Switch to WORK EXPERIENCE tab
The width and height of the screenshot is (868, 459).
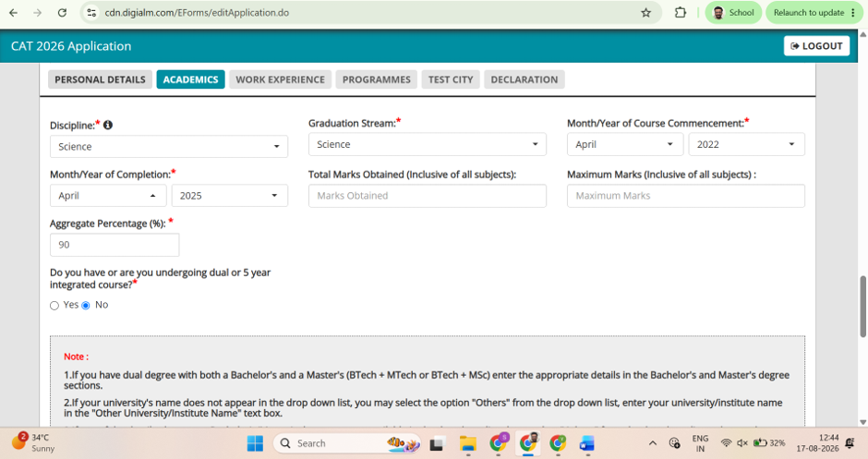[x=280, y=79]
